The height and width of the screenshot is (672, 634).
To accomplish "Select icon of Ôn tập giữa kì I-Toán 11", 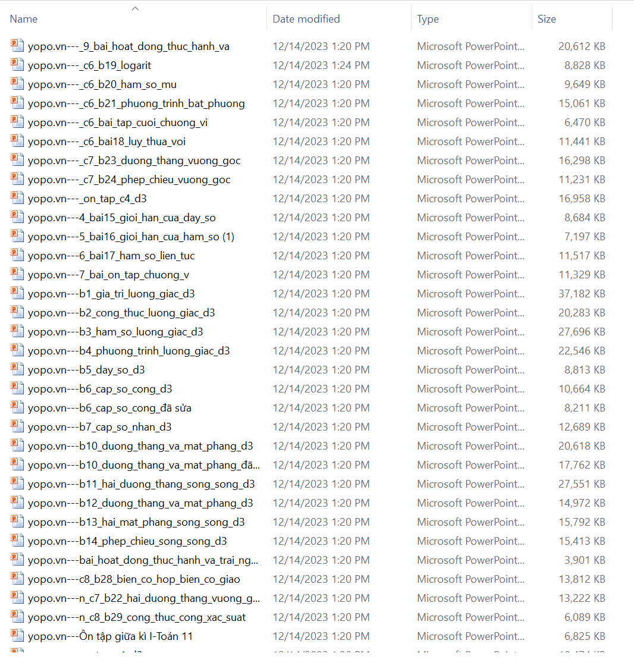I will (x=17, y=636).
